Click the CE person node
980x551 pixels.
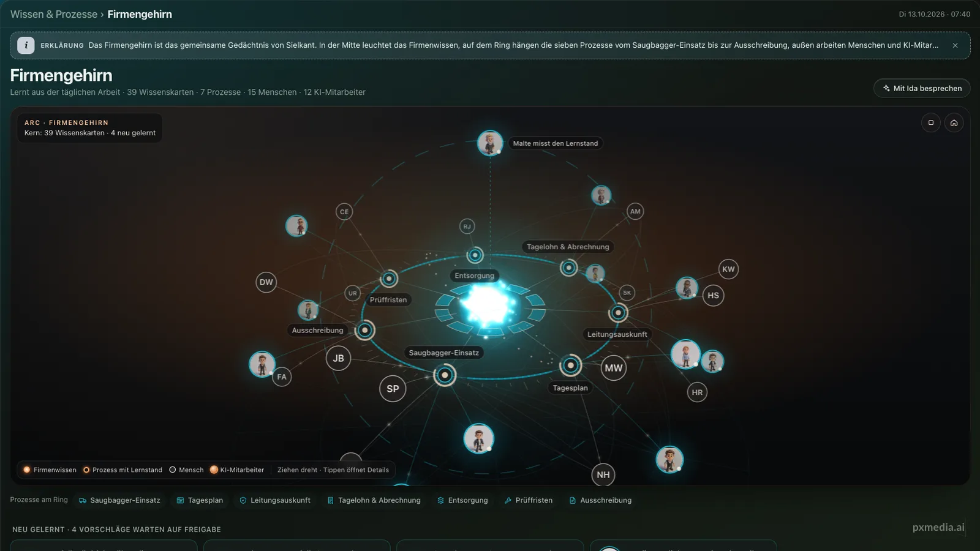344,212
